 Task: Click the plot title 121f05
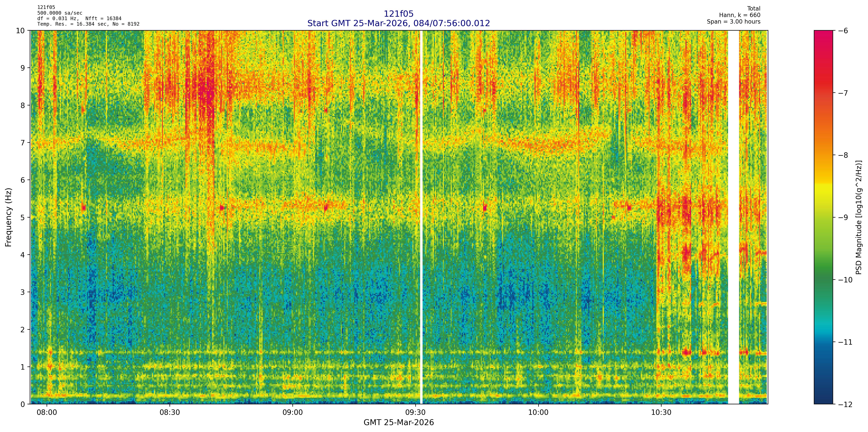click(398, 14)
